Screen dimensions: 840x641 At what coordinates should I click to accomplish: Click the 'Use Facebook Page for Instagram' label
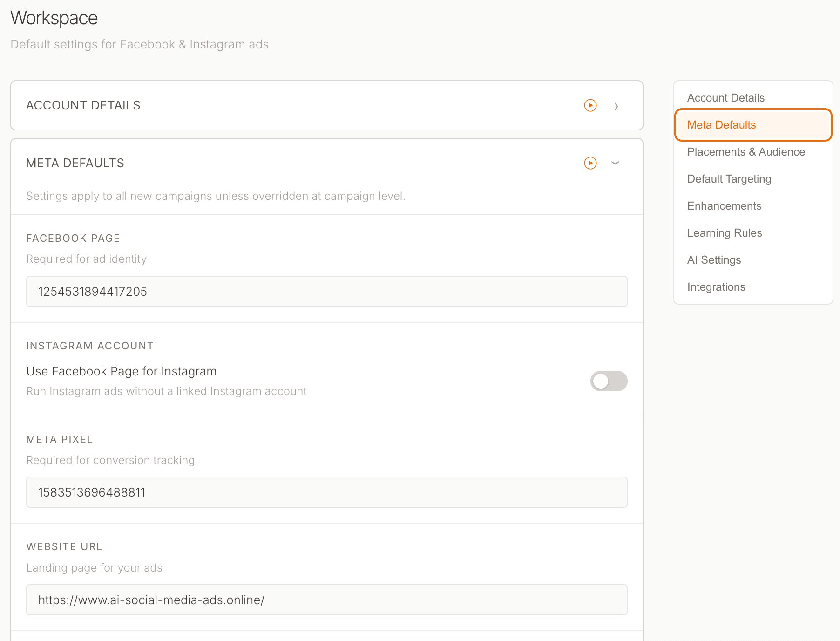(121, 371)
